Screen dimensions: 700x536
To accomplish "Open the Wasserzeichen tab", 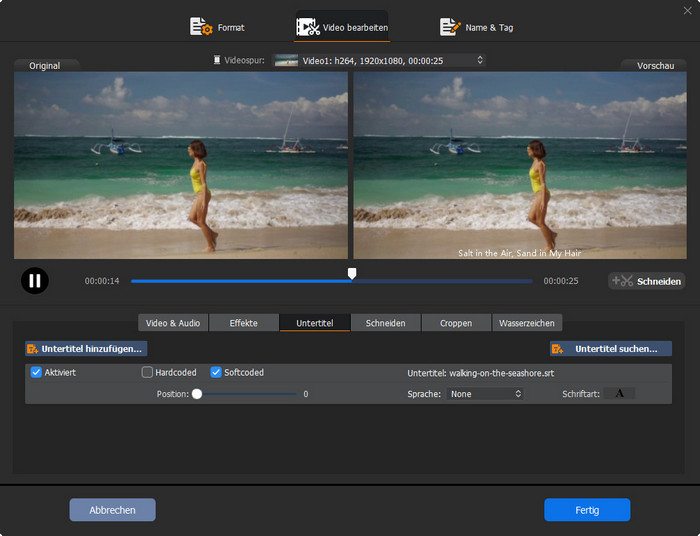I will (527, 323).
